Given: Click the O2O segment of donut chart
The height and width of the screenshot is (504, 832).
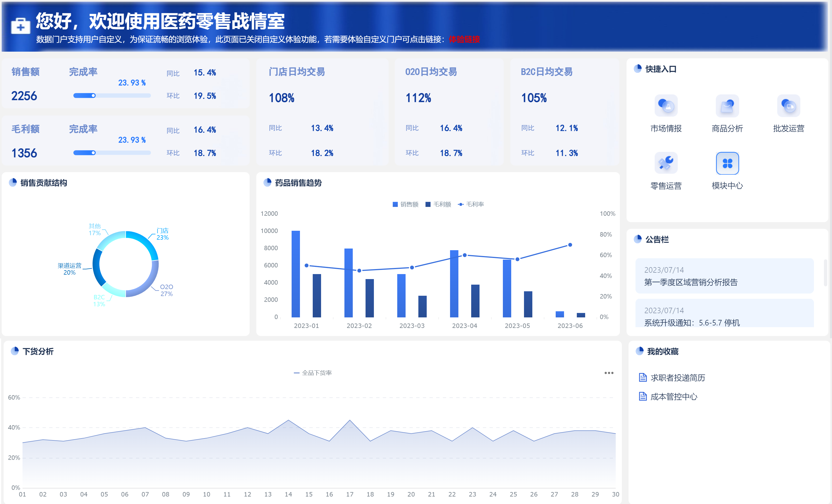Looking at the screenshot, I should point(148,283).
